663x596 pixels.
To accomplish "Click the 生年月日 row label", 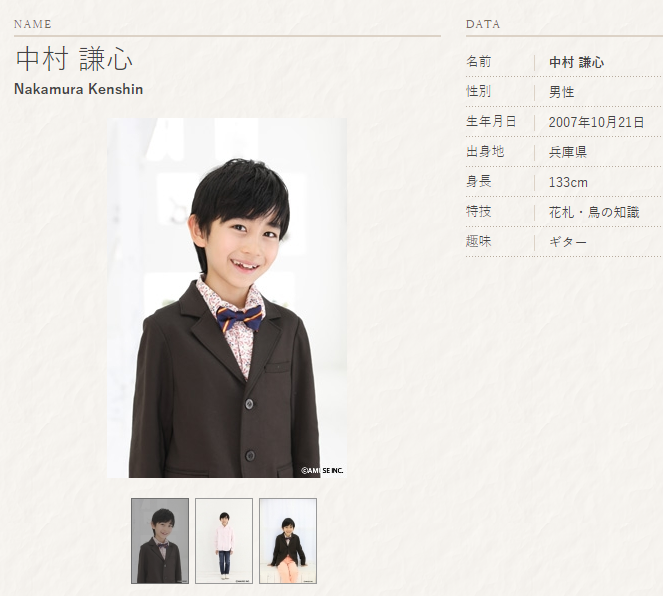I will pyautogui.click(x=491, y=122).
